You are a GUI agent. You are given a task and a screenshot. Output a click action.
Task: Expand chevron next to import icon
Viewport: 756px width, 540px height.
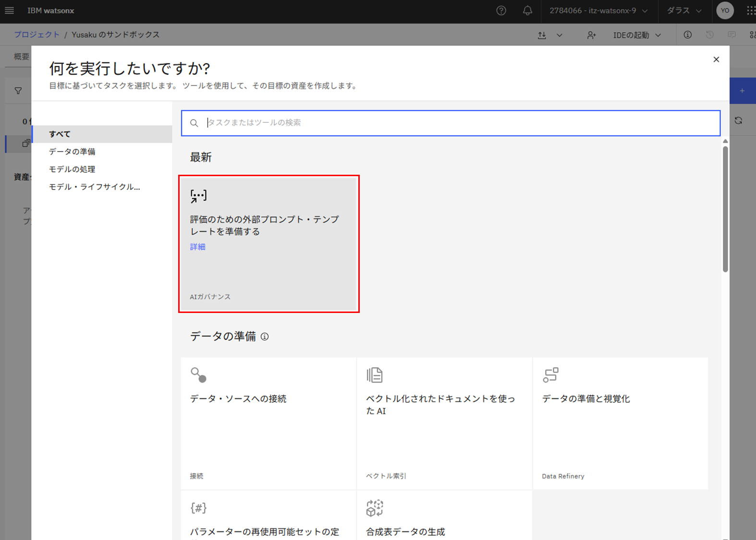tap(560, 35)
